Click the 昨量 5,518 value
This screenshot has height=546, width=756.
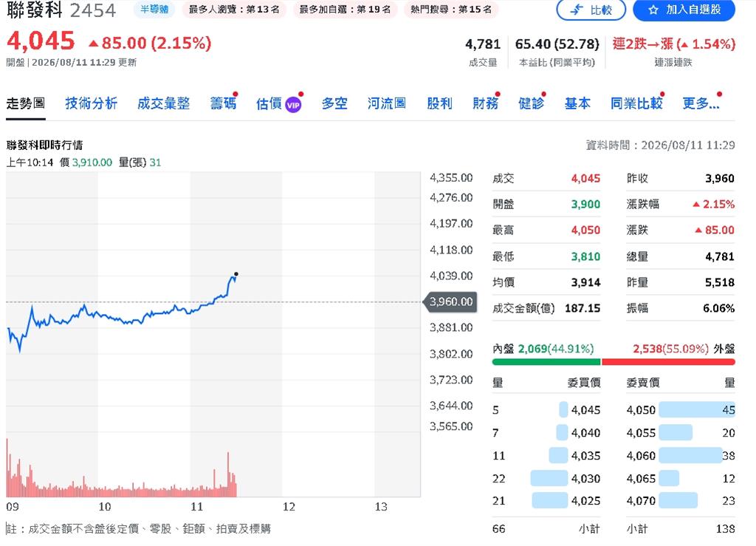click(720, 282)
